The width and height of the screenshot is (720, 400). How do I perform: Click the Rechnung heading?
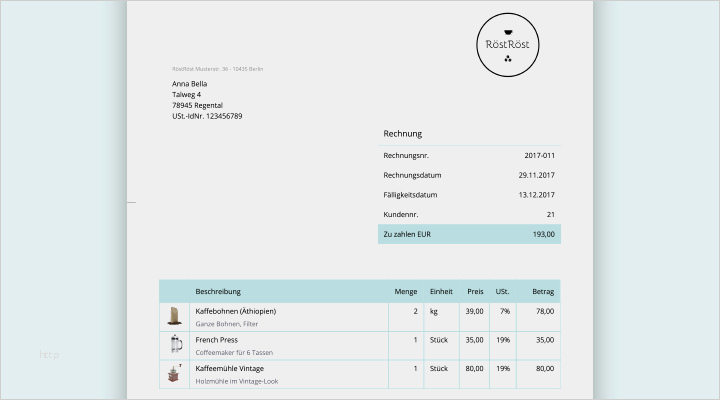coord(402,133)
